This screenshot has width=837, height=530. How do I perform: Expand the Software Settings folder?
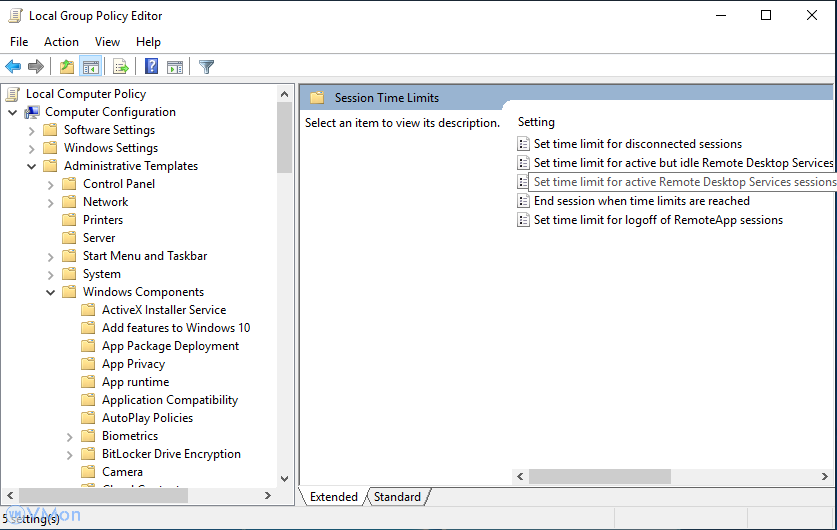(31, 130)
